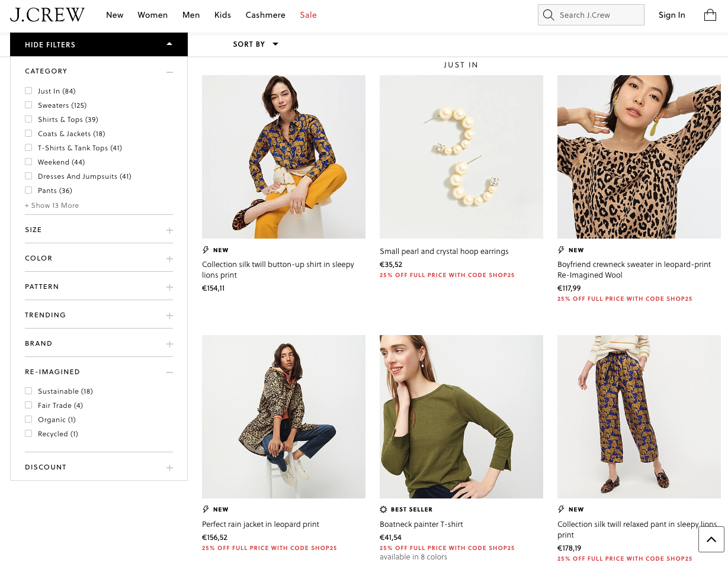728x563 pixels.
Task: Click the Sign In link
Action: 672,15
